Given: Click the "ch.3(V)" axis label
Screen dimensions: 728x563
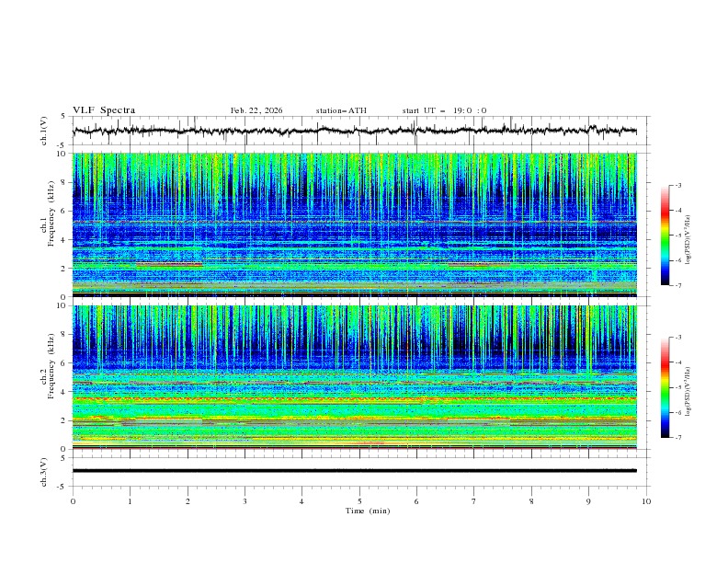Looking at the screenshot, I should click(x=44, y=472).
